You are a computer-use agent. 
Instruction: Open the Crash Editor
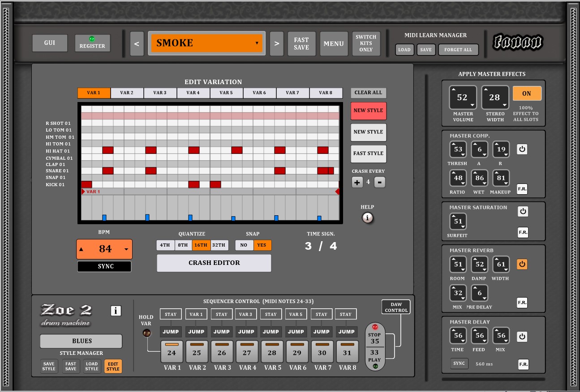click(214, 263)
